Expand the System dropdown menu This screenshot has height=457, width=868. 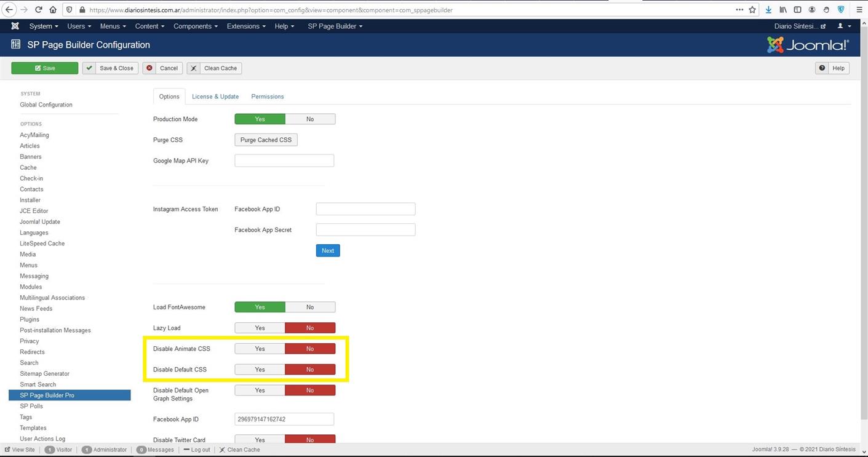tap(43, 26)
